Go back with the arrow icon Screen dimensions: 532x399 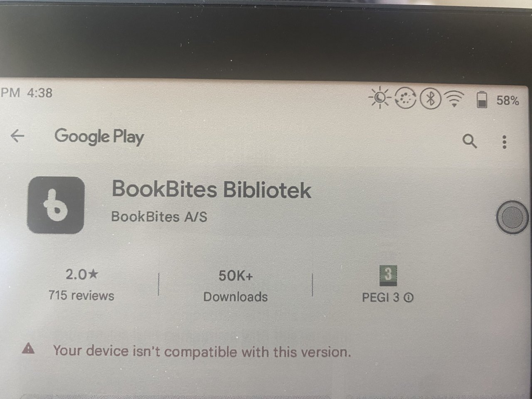[x=17, y=136]
